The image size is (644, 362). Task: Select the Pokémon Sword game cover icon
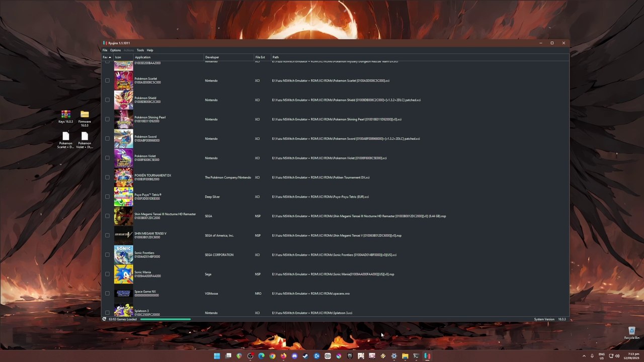pyautogui.click(x=123, y=139)
